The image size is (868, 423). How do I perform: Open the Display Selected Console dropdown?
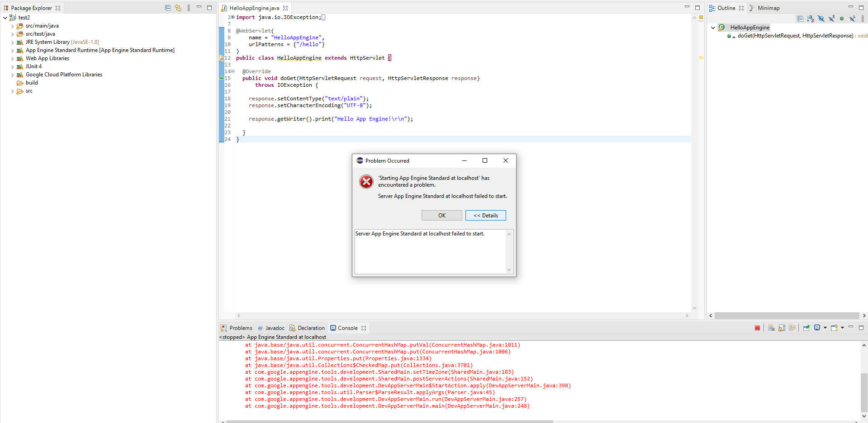point(825,328)
